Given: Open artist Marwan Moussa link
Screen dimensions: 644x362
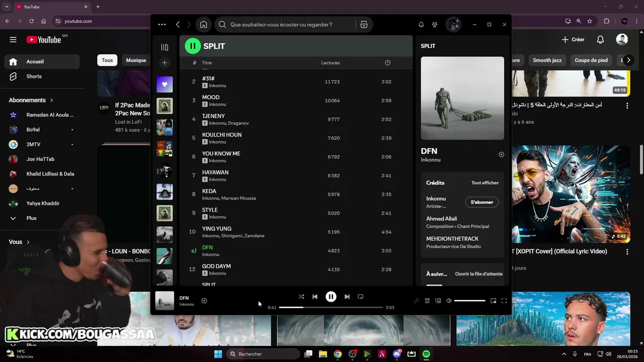Looking at the screenshot, I should pos(238,198).
